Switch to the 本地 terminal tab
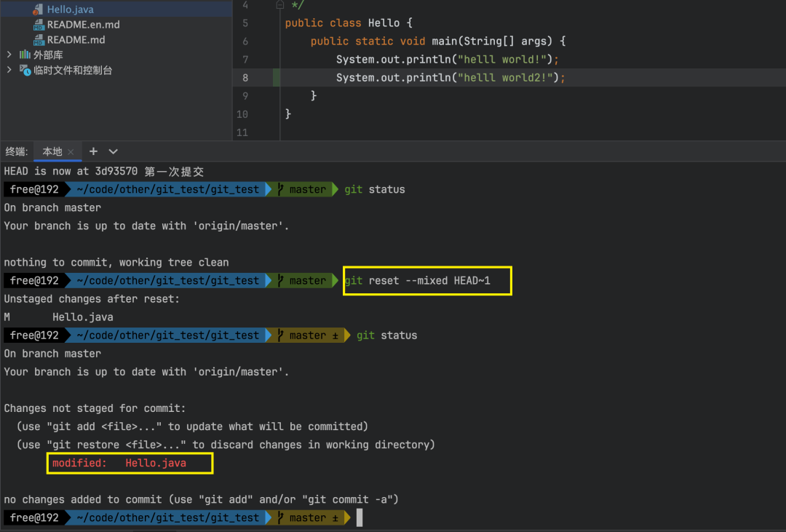Viewport: 786px width, 532px height. pyautogui.click(x=52, y=151)
